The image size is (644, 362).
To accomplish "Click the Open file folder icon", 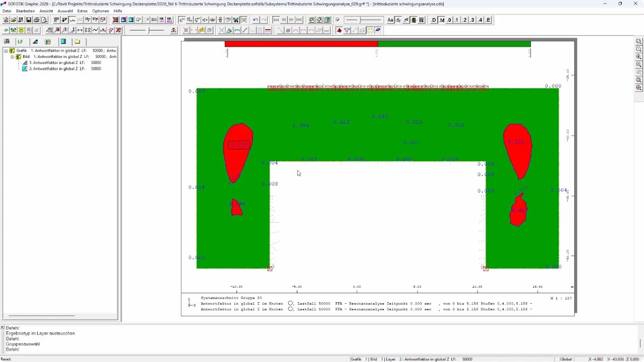I will (14, 20).
